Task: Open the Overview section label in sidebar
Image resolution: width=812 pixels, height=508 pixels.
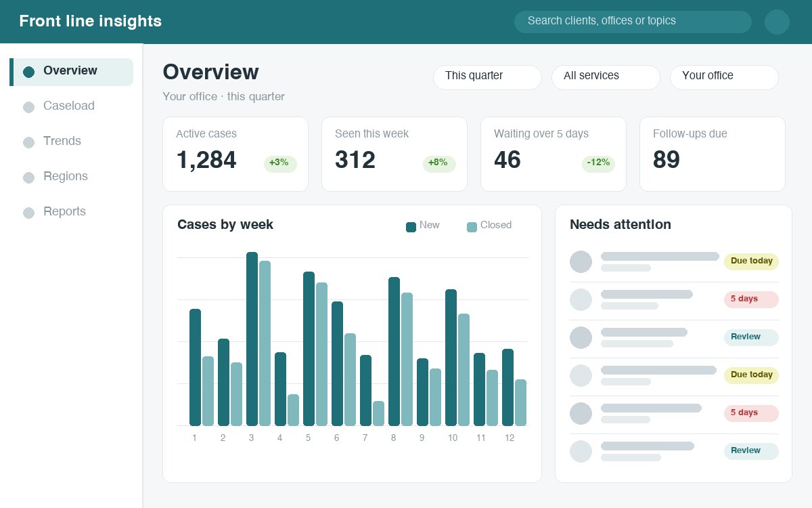Action: (70, 70)
